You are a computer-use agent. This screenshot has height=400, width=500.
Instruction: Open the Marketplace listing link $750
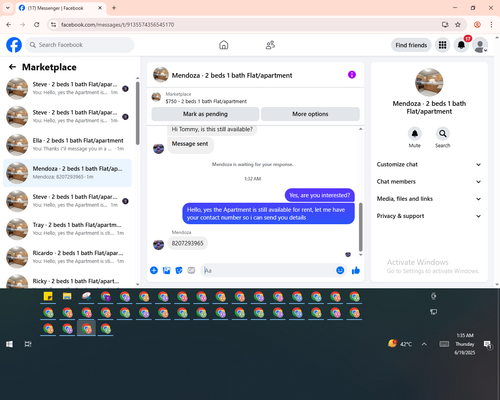pyautogui.click(x=206, y=101)
